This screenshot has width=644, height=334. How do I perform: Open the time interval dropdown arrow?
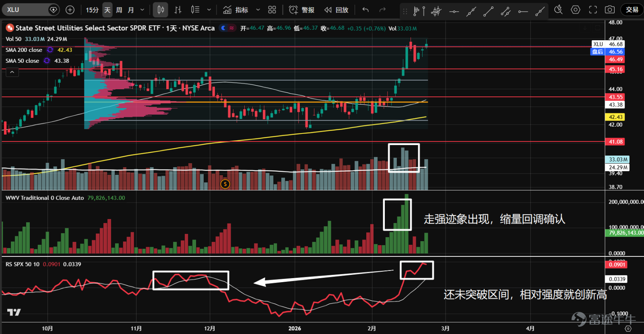[x=142, y=10]
